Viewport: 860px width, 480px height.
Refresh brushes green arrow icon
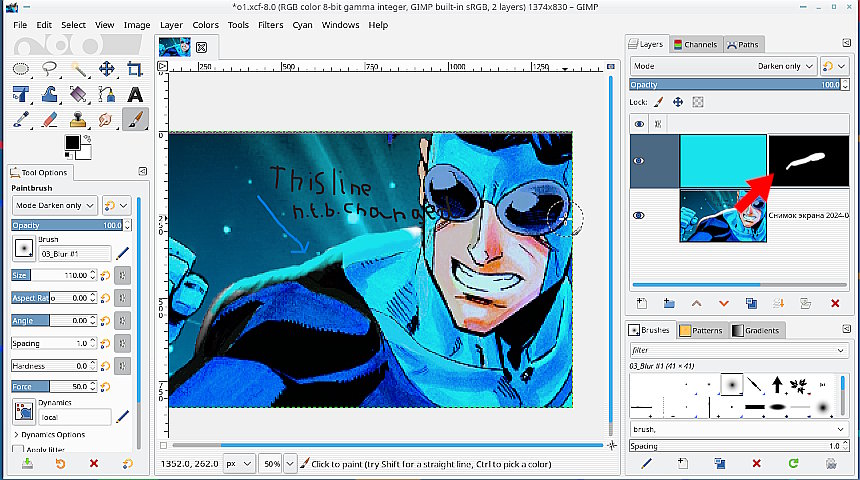[x=793, y=464]
